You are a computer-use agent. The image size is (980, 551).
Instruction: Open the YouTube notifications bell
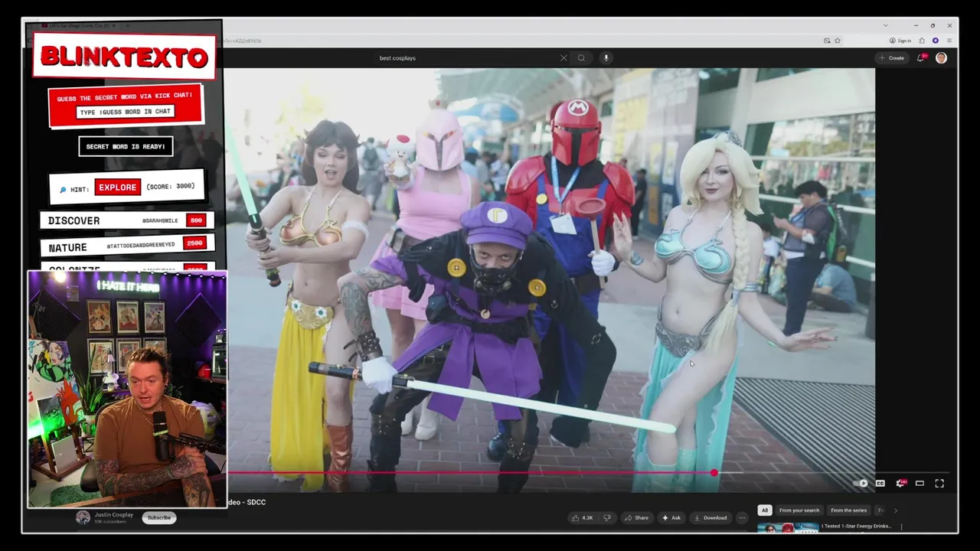(921, 58)
